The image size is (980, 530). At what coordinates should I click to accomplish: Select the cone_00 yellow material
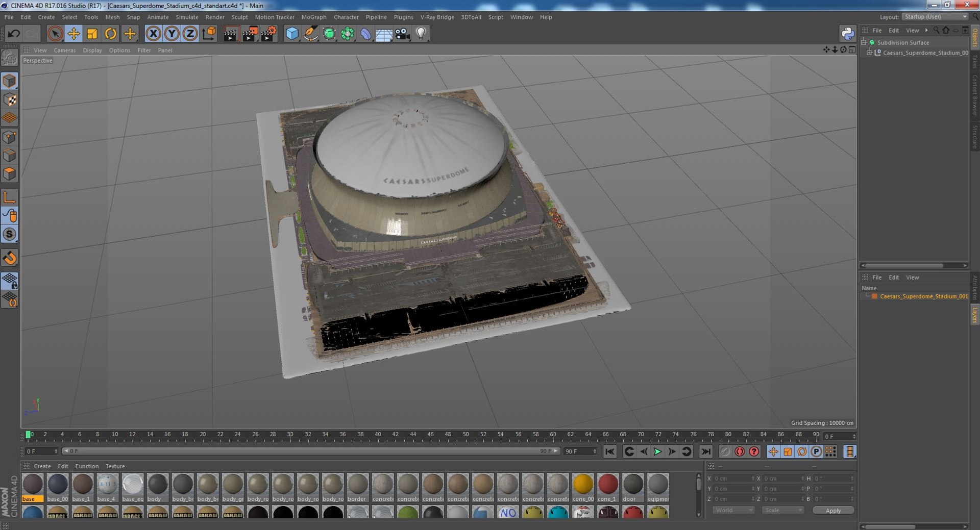click(x=583, y=488)
